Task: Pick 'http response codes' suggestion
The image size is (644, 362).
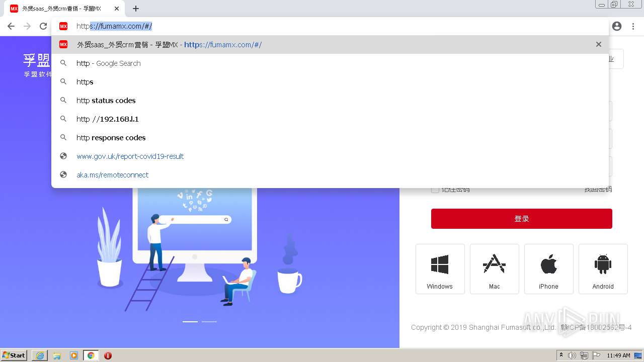Action: (x=330, y=138)
